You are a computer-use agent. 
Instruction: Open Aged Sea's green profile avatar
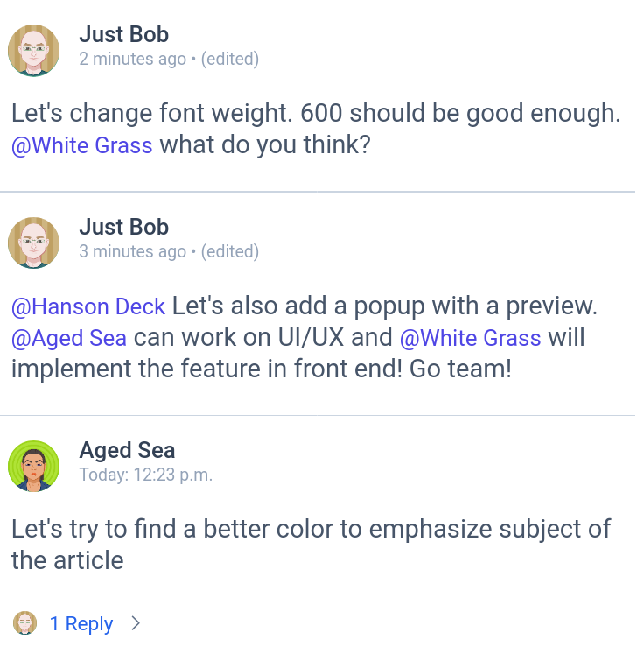pos(34,467)
